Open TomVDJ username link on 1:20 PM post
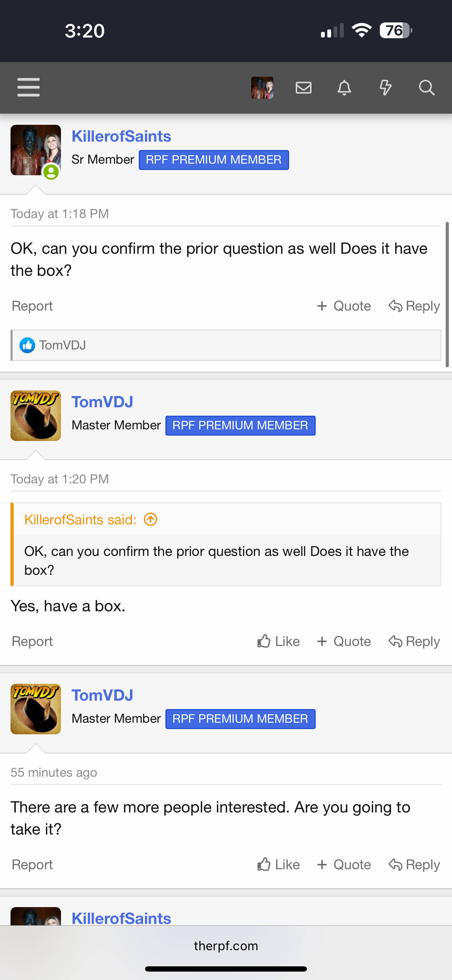Viewport: 452px width, 980px height. (x=102, y=402)
